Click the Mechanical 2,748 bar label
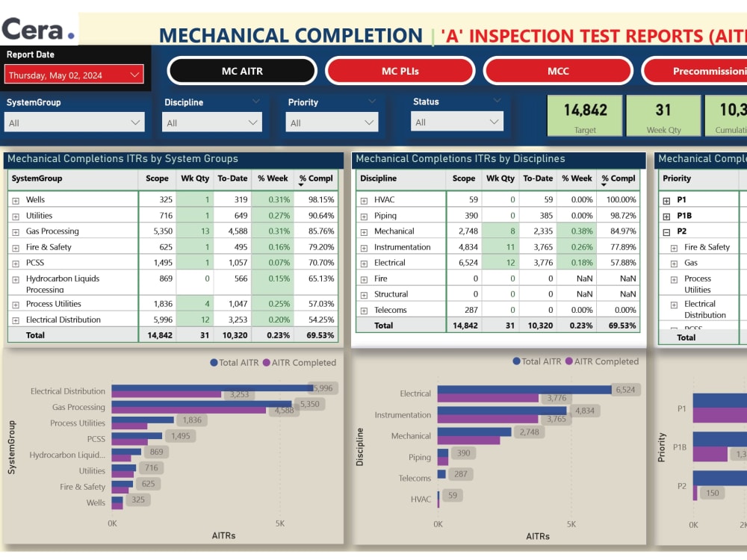747x560 pixels. pyautogui.click(x=530, y=432)
